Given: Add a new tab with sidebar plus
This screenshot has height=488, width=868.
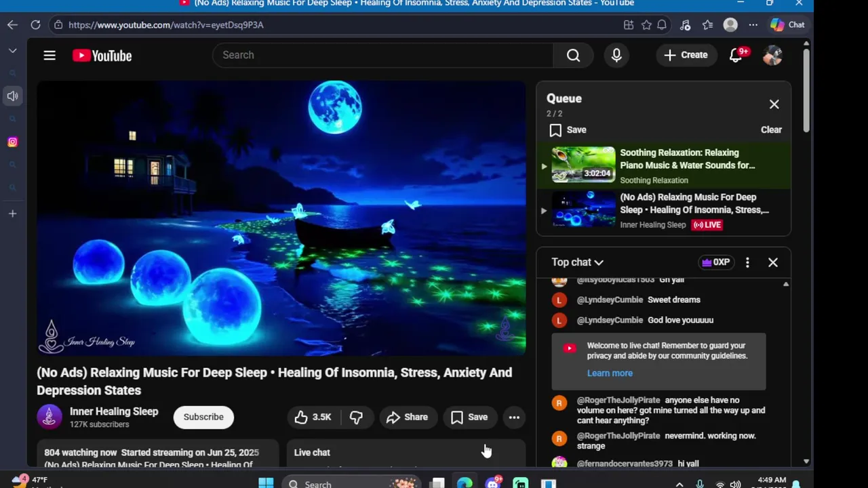Looking at the screenshot, I should click(12, 213).
